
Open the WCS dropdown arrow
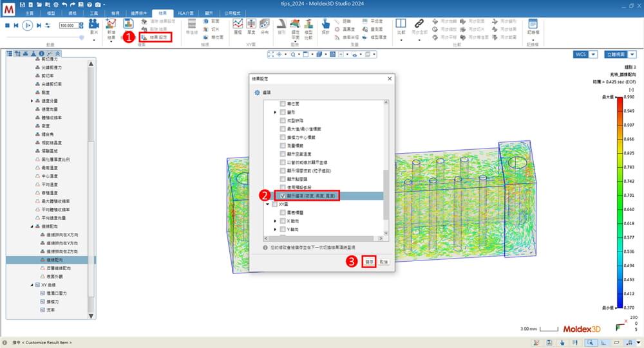(594, 54)
